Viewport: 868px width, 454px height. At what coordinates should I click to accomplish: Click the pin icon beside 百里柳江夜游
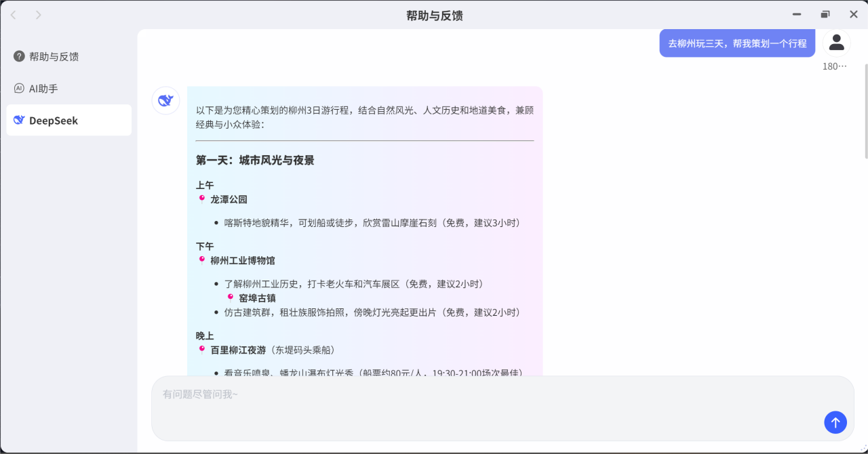point(201,350)
